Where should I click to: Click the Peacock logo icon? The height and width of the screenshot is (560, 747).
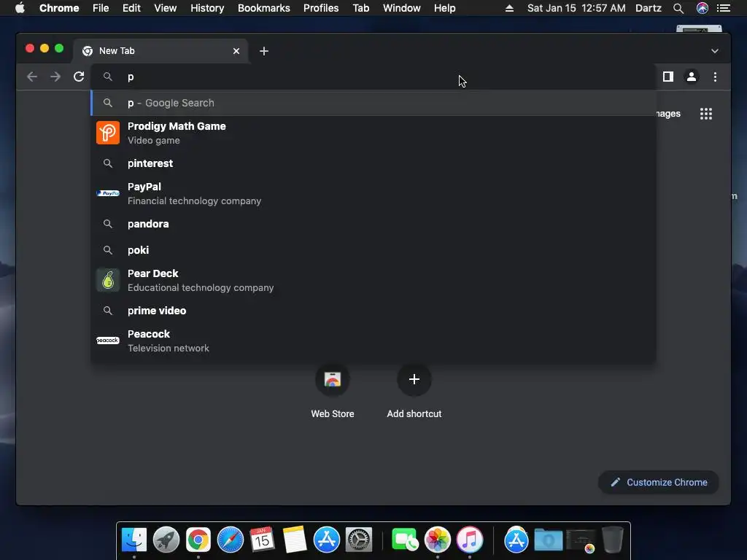click(108, 341)
